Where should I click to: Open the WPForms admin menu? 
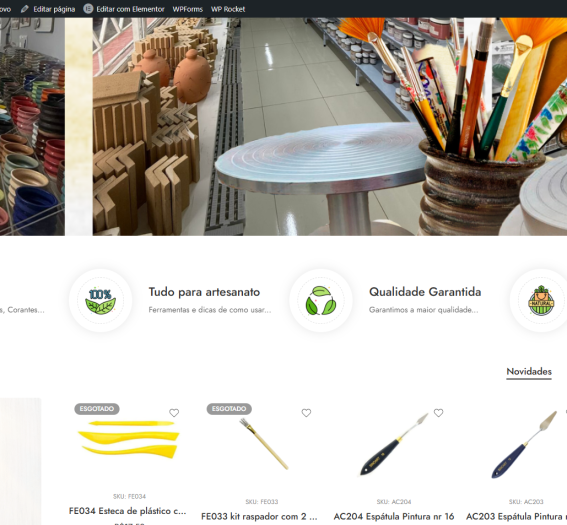pyautogui.click(x=187, y=9)
